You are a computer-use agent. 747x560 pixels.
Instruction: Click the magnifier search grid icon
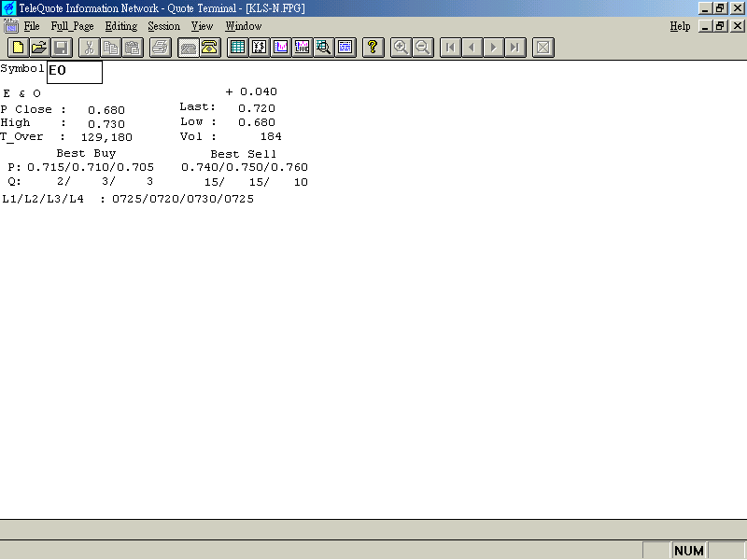pyautogui.click(x=323, y=48)
